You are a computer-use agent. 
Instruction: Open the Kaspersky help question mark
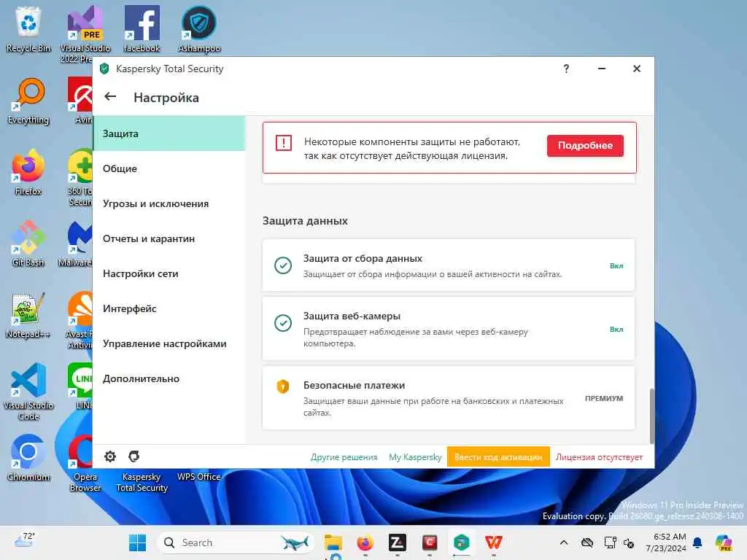tap(566, 69)
